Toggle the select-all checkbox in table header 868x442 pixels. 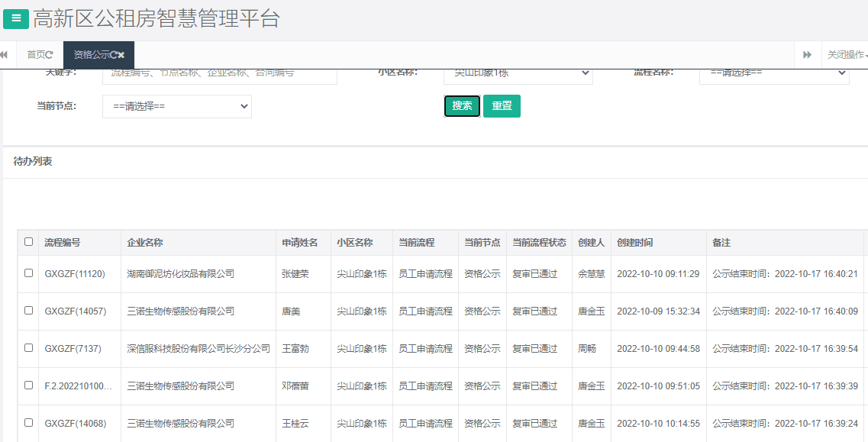28,241
